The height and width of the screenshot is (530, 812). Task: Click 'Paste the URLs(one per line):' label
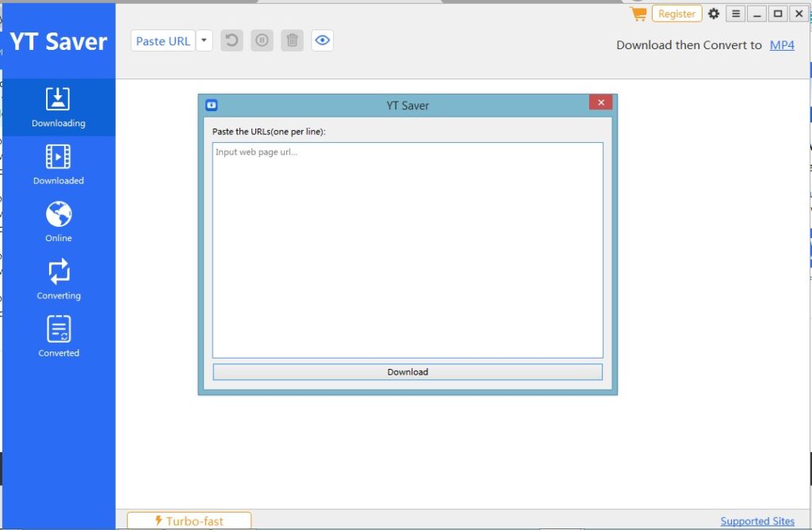pyautogui.click(x=269, y=132)
